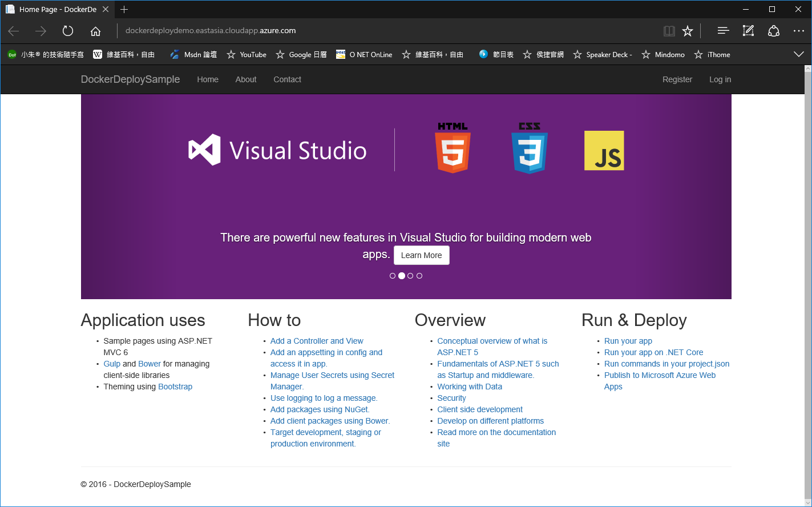
Task: Open the 節目表 bookmark
Action: [x=496, y=55]
